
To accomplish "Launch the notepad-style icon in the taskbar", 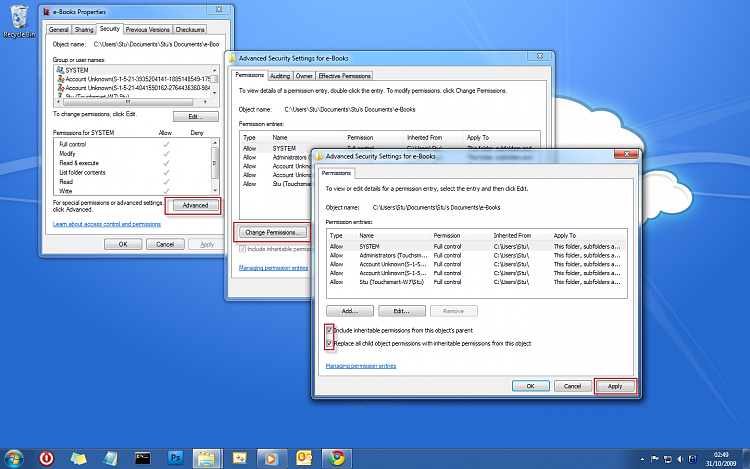I will pyautogui.click(x=110, y=459).
